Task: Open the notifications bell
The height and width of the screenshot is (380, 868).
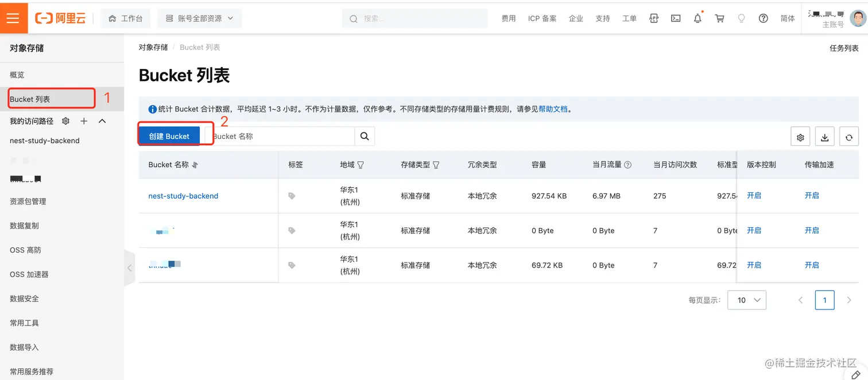Action: tap(697, 18)
